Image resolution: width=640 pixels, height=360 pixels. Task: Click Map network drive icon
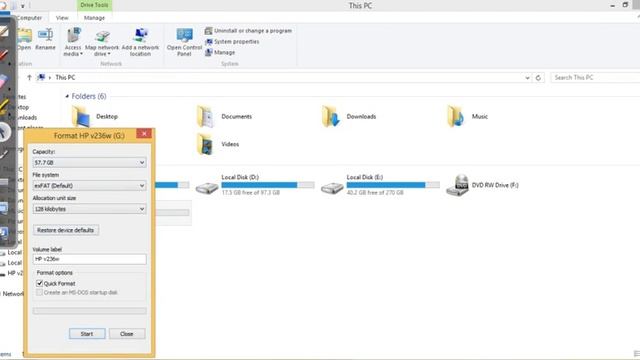pos(102,36)
